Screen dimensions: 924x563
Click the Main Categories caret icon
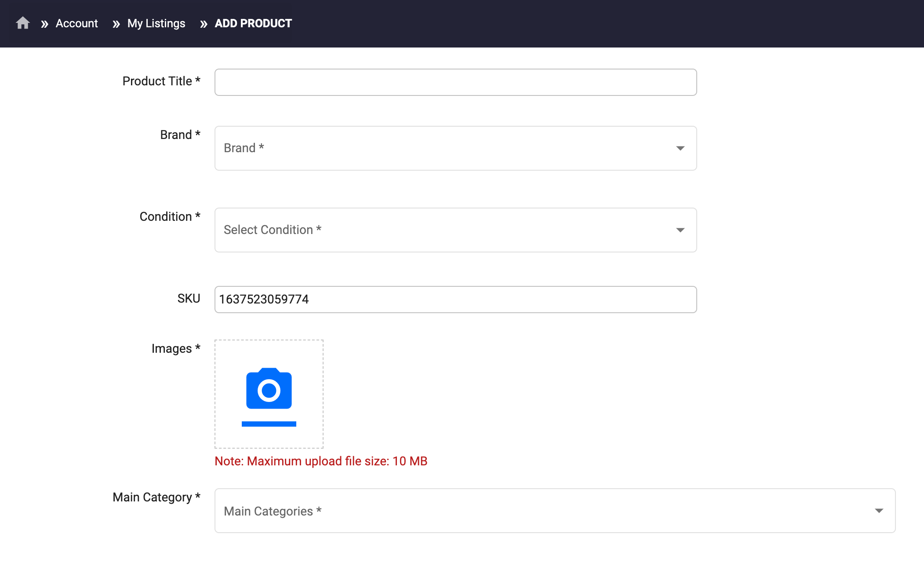pos(879,511)
